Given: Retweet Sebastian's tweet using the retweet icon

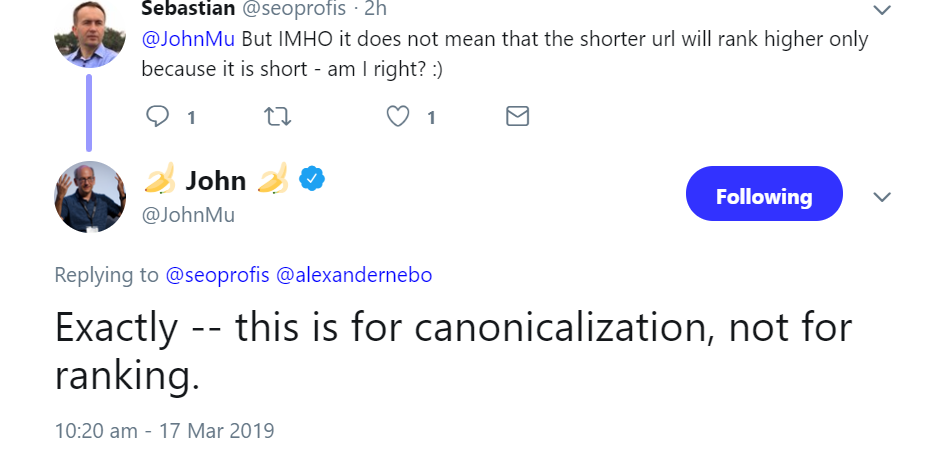Looking at the screenshot, I should tap(276, 117).
